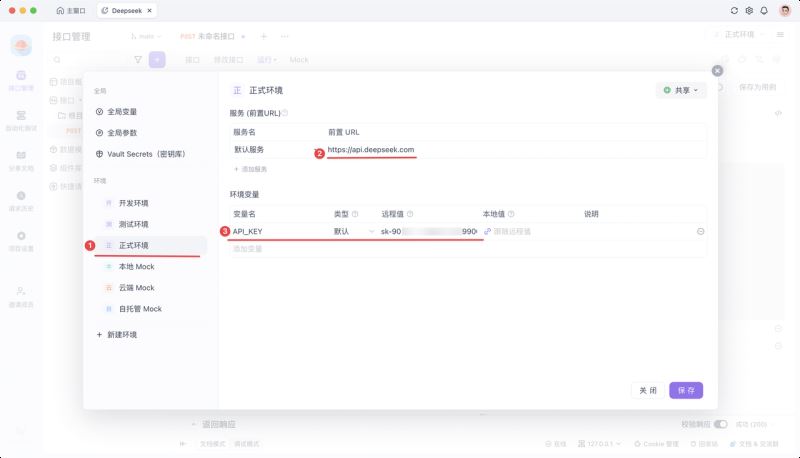Click the https://api.deepseek.com URL field
Image resolution: width=800 pixels, height=458 pixels.
[371, 149]
